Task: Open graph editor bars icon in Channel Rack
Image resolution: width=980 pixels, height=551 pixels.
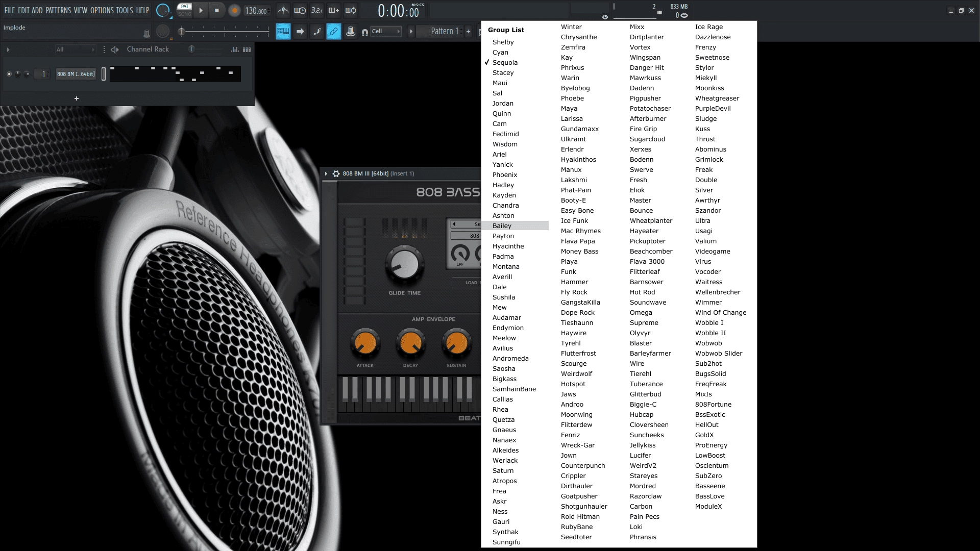Action: tap(235, 49)
